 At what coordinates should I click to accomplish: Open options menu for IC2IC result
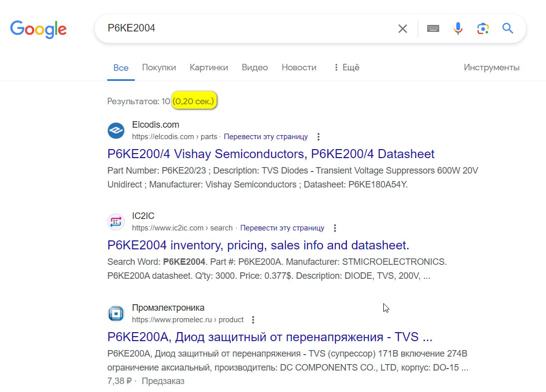click(x=334, y=228)
